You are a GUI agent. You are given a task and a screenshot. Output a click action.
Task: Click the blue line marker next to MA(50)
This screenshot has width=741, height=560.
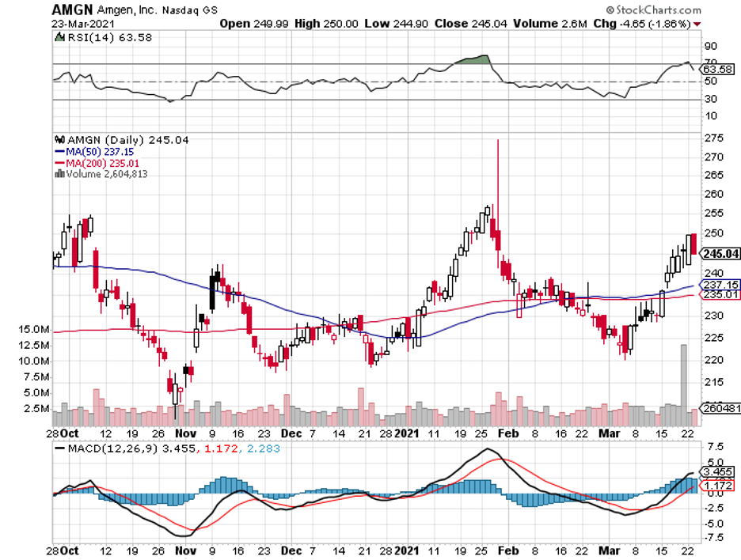pyautogui.click(x=58, y=152)
